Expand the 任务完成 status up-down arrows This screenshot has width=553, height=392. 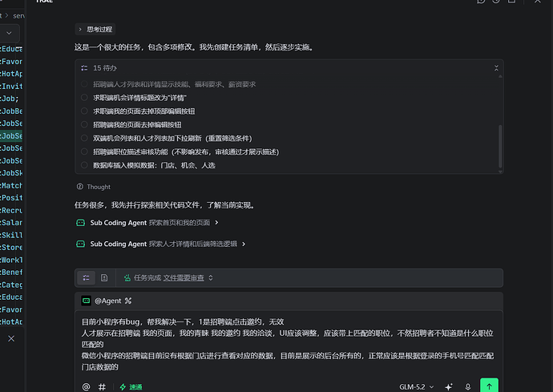[211, 277]
